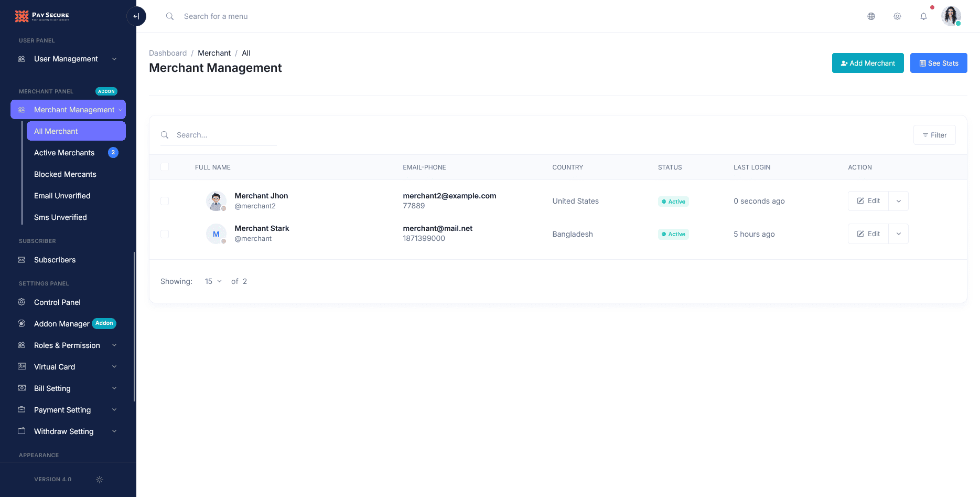Select Blocked Mercants in the sidebar

click(x=65, y=174)
